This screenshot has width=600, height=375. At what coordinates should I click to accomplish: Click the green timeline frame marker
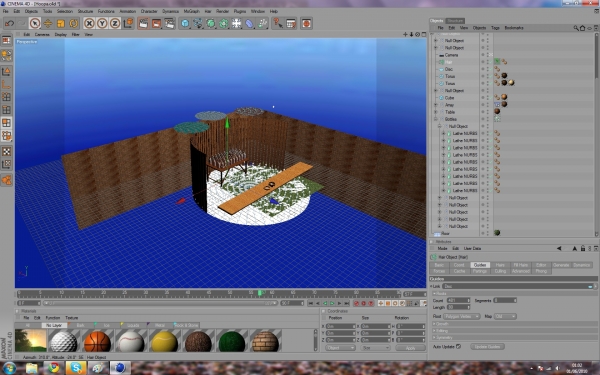[259, 293]
